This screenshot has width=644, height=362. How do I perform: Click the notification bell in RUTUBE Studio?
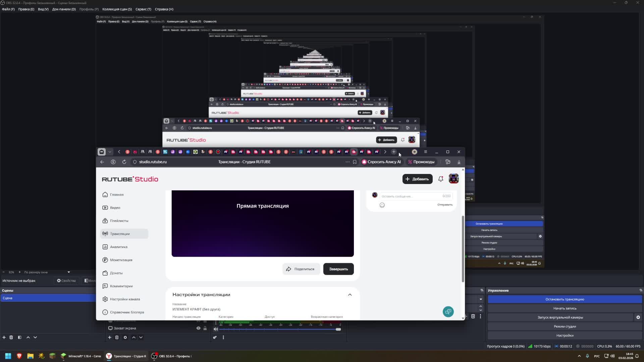click(440, 179)
